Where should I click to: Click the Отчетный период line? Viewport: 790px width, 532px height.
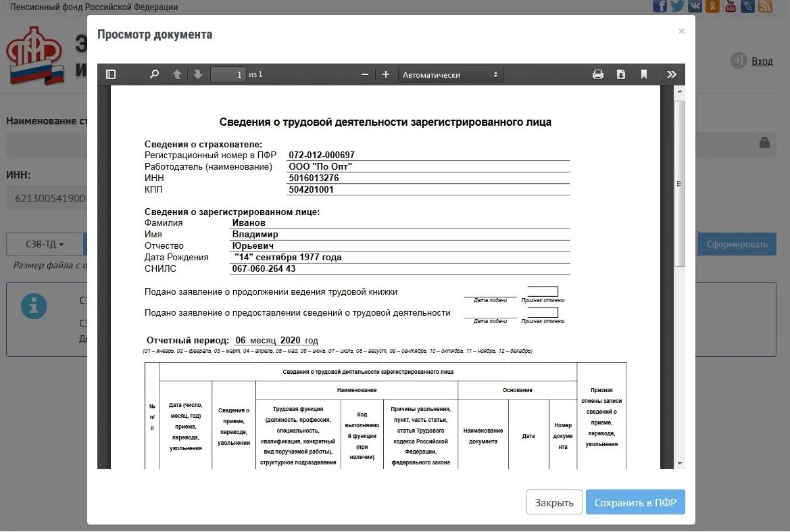tap(232, 341)
